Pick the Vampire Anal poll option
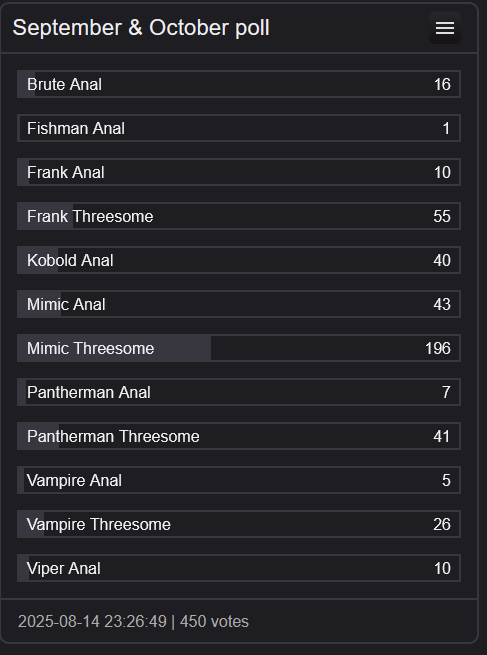 [x=239, y=480]
